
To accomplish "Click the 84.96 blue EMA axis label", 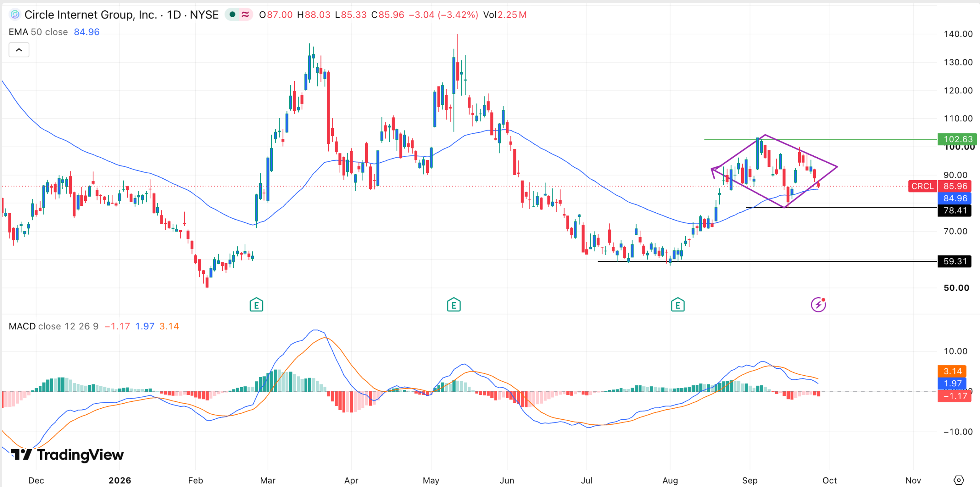I will coord(954,198).
